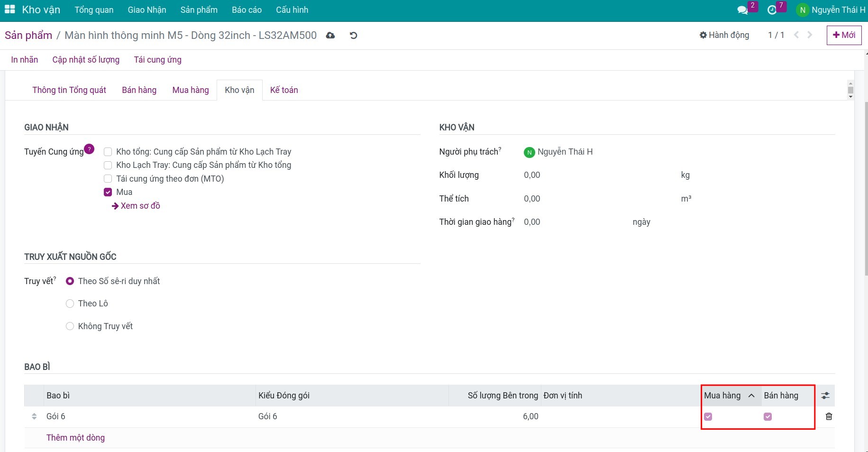Open the Cấu hình menu
This screenshot has height=452, width=868.
click(x=292, y=10)
